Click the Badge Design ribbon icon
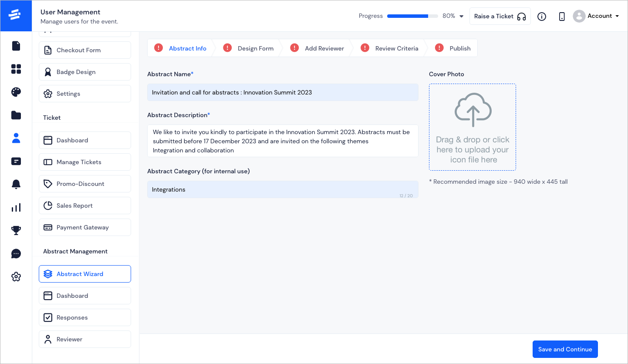 [x=48, y=72]
